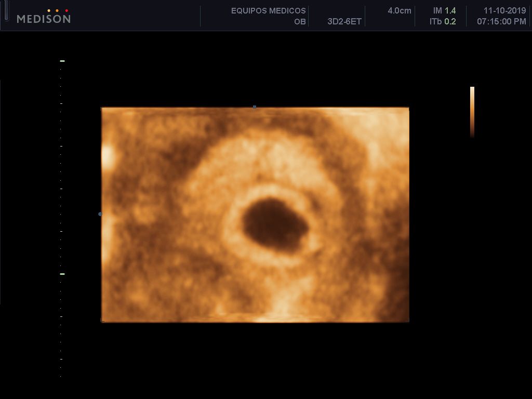Select the 3D2-6ET probe label
The width and height of the screenshot is (532, 399).
coord(344,21)
